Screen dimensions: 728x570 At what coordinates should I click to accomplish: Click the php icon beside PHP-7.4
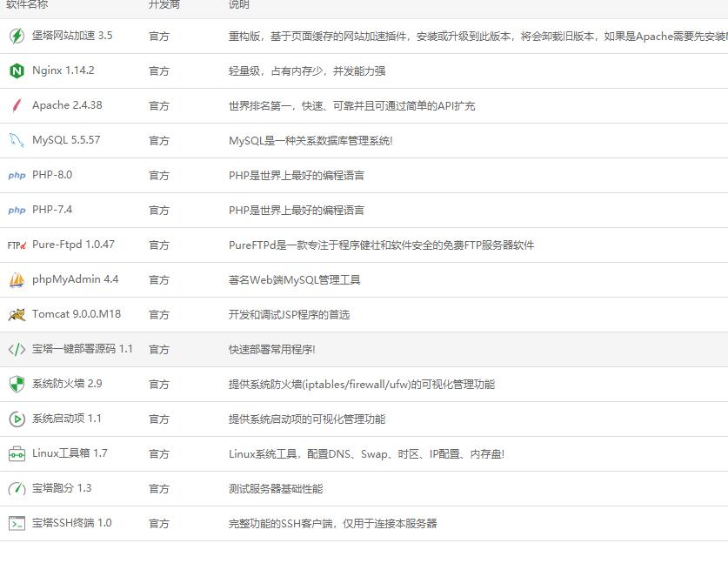click(x=17, y=210)
